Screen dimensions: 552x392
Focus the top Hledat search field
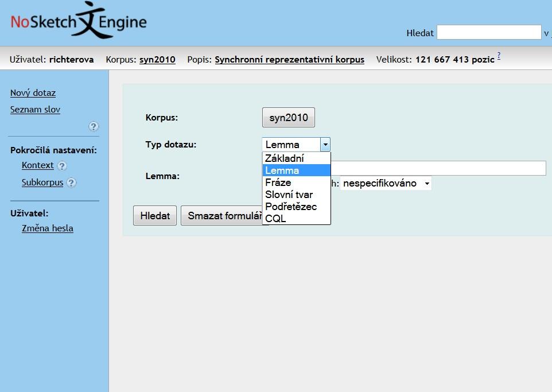click(489, 32)
